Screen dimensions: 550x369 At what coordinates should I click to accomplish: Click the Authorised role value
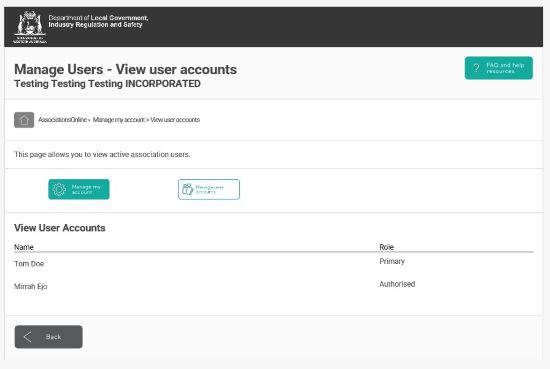[x=397, y=284]
